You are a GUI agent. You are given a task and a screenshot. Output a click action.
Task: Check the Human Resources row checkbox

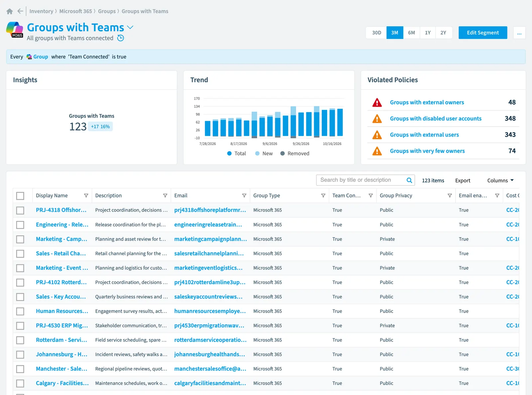click(x=20, y=311)
